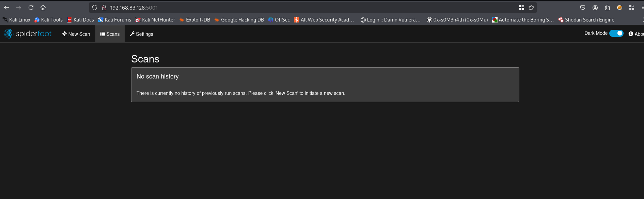Open the Google Hacking DB bookmark
644x199 pixels.
pos(239,20)
